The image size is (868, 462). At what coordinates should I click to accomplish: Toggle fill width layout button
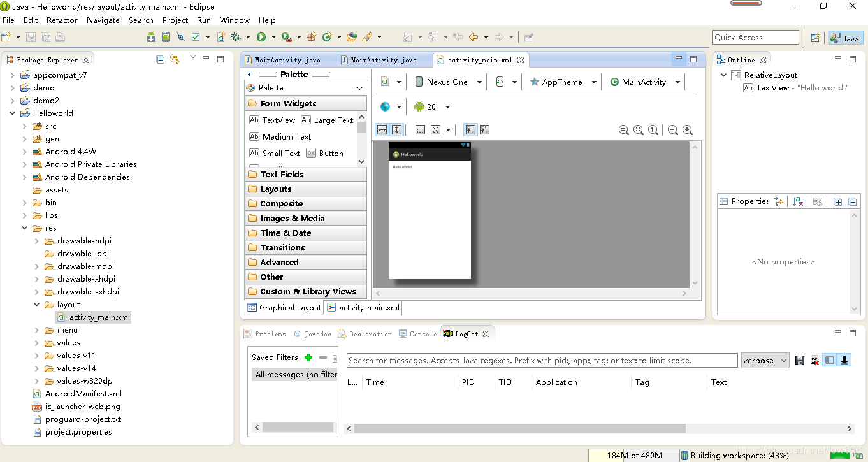[382, 129]
